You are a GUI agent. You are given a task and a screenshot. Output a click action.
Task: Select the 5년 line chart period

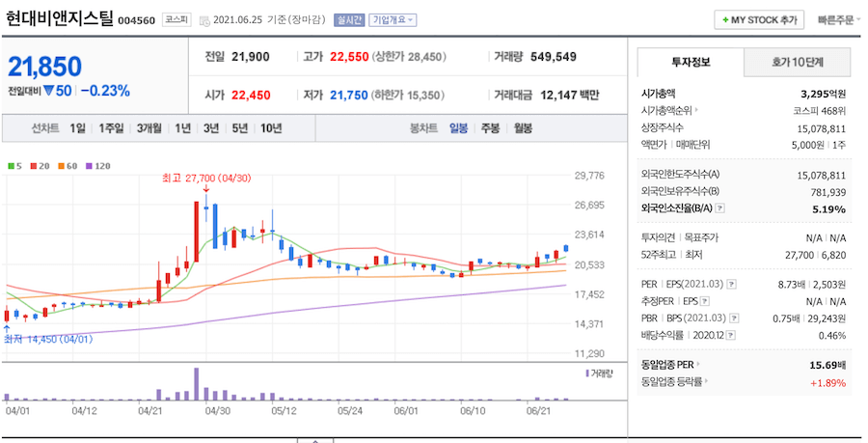[x=240, y=128]
